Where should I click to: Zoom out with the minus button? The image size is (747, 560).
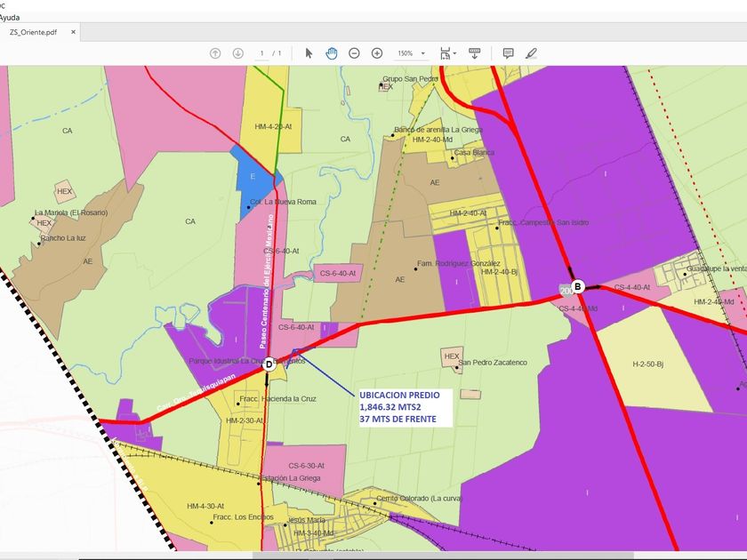click(x=354, y=53)
